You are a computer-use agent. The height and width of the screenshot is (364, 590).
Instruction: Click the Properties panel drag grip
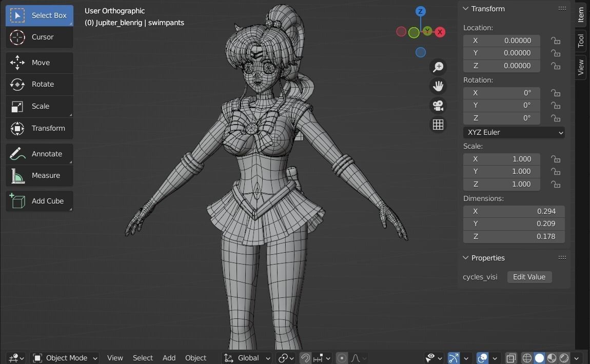562,257
